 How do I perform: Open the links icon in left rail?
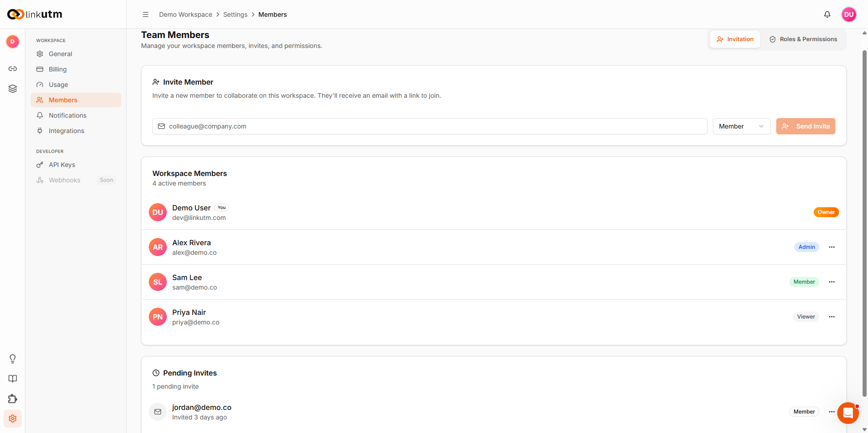pos(13,69)
